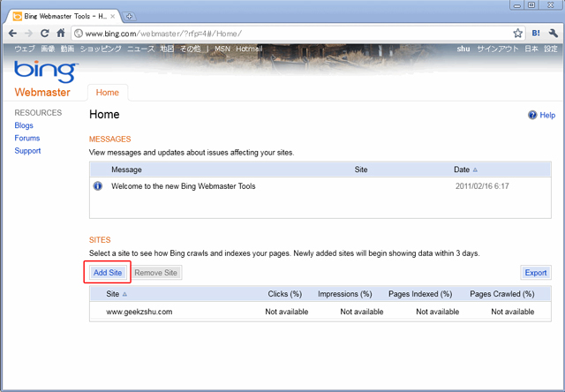The width and height of the screenshot is (565, 392).
Task: Open the 画像 navigation link
Action: (48, 49)
